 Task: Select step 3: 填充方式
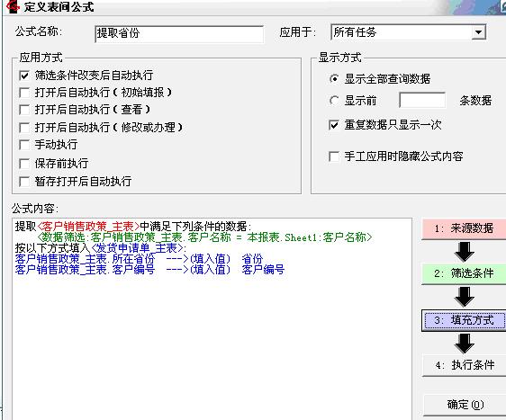pyautogui.click(x=464, y=321)
